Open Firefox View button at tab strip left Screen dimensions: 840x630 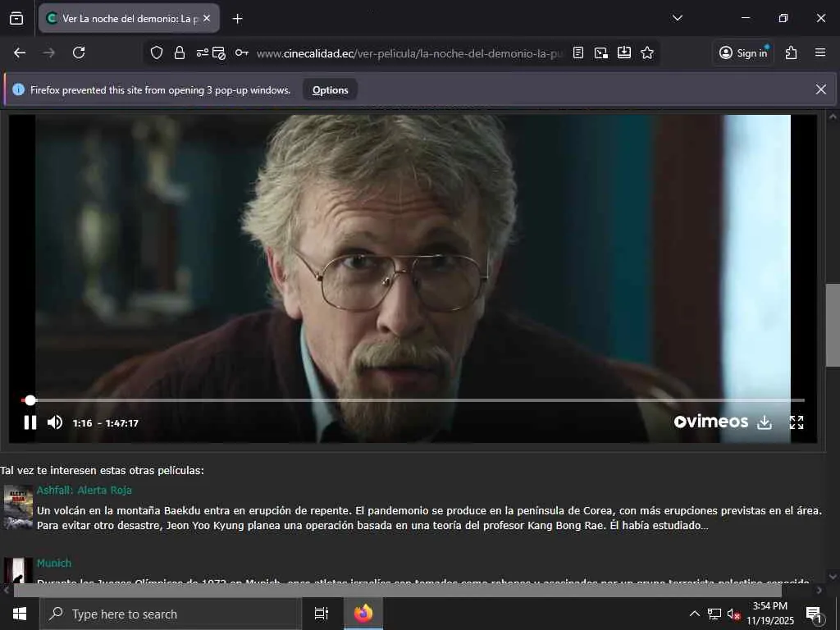click(16, 18)
